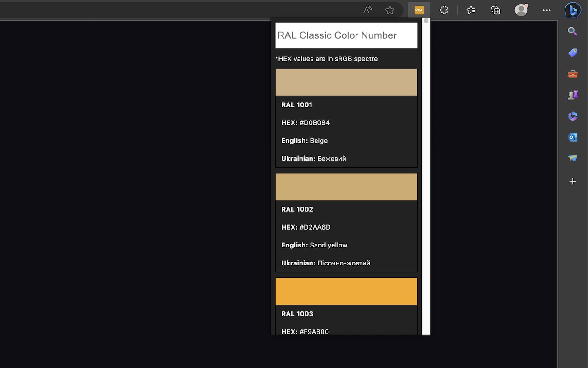Image resolution: width=588 pixels, height=368 pixels.
Task: Focus the RAL Classic Color Number field
Action: (x=346, y=35)
